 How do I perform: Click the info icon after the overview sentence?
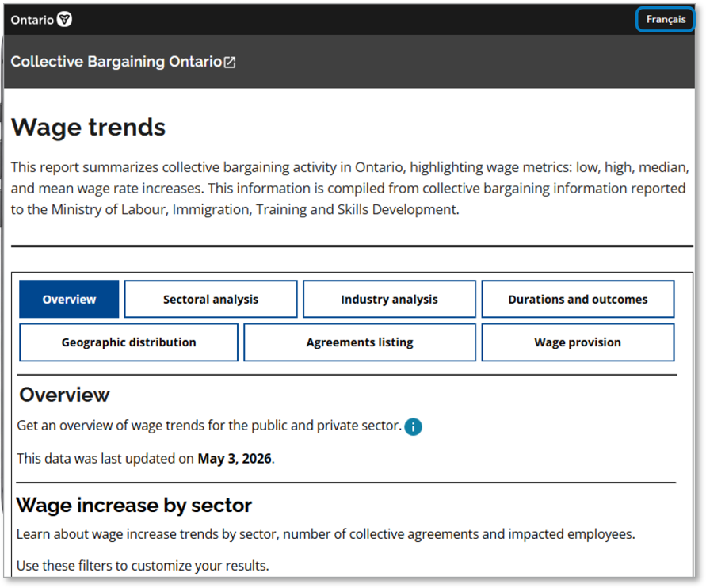coord(414,426)
